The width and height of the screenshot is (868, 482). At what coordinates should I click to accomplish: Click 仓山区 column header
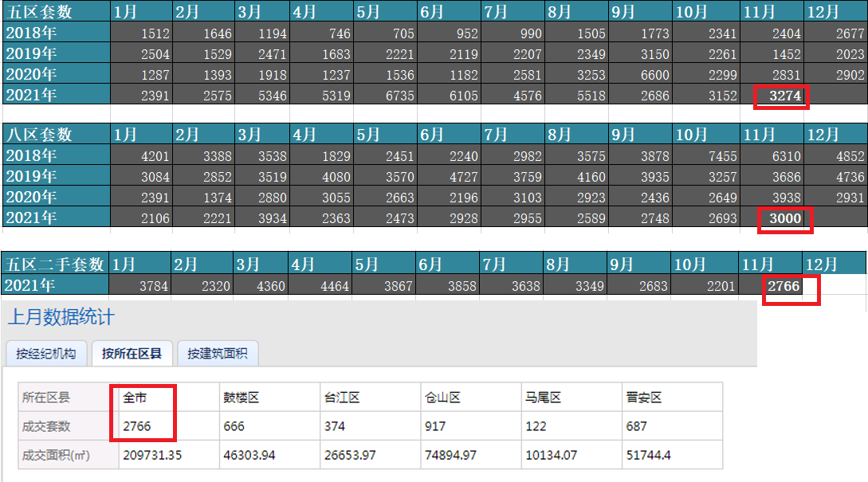tap(443, 398)
